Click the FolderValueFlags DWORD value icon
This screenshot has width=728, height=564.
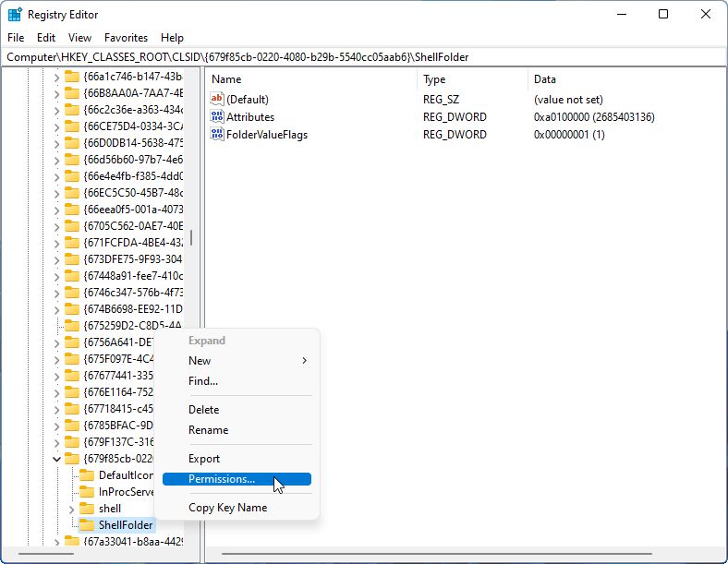point(217,134)
